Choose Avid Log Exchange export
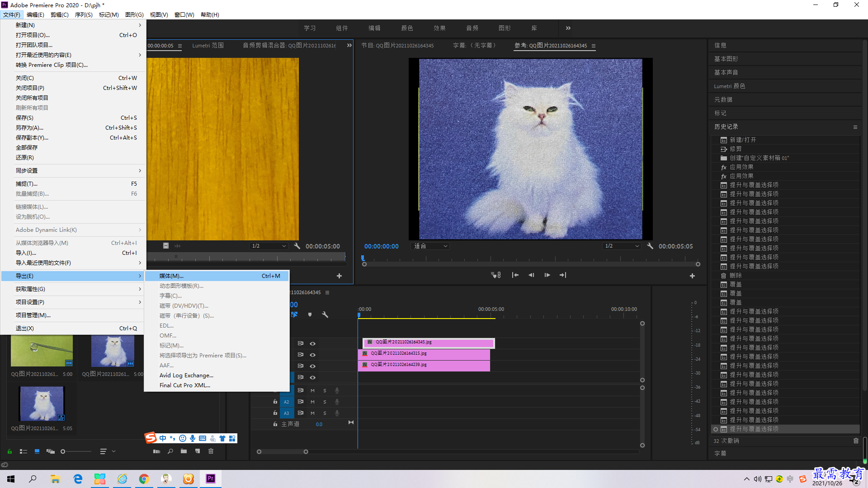This screenshot has width=868, height=488. [217, 375]
